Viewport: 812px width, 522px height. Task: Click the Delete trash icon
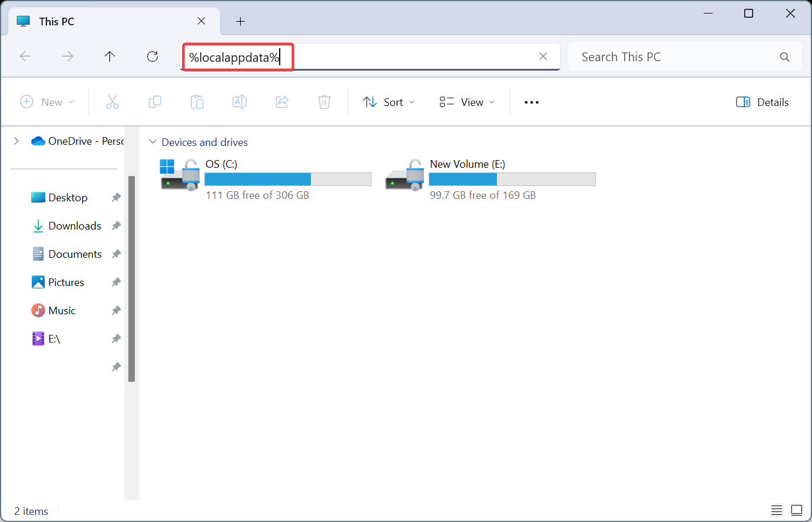[x=324, y=102]
